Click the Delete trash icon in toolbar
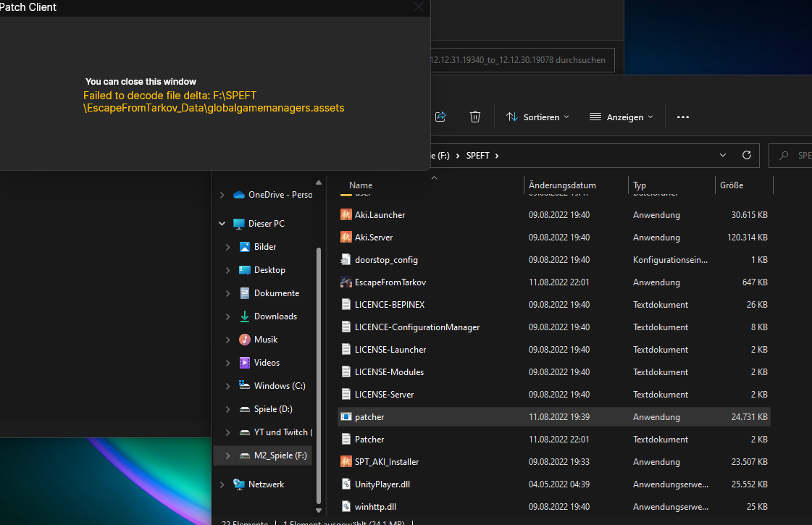The height and width of the screenshot is (525, 812). [x=475, y=117]
